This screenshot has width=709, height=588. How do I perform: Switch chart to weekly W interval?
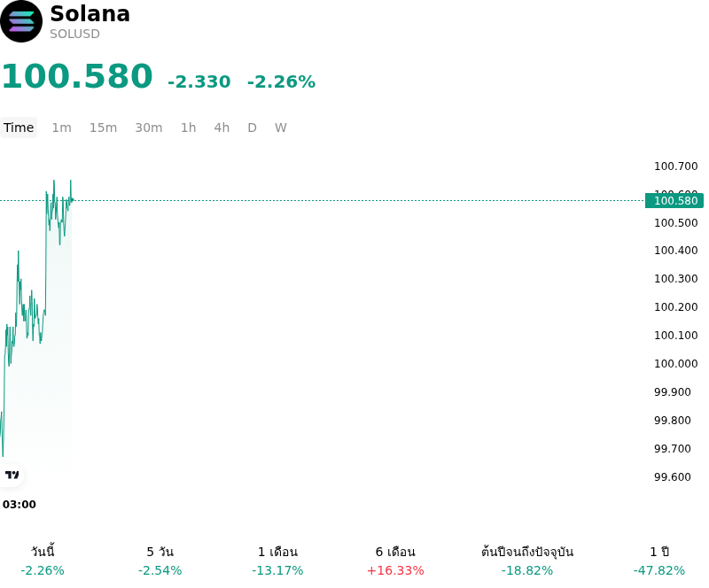click(280, 128)
